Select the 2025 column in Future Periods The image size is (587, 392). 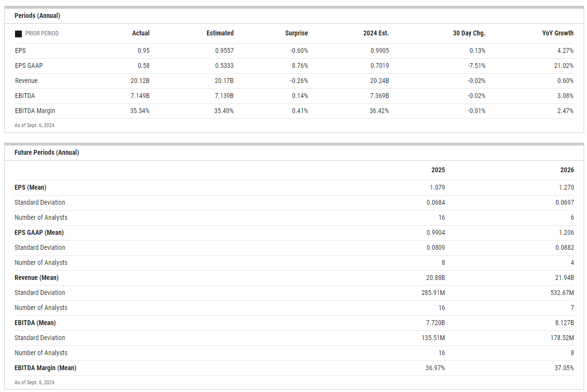point(438,170)
